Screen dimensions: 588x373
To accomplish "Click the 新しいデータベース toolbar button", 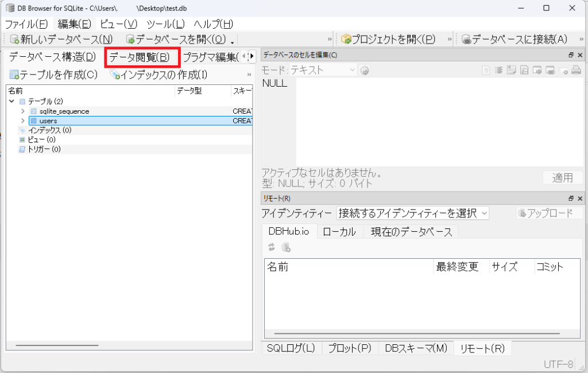I will [x=61, y=39].
